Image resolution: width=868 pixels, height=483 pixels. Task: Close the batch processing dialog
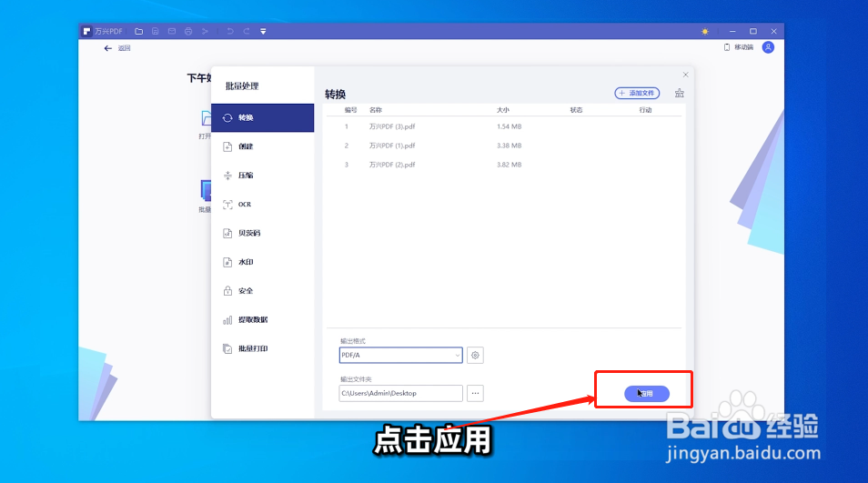tap(685, 75)
